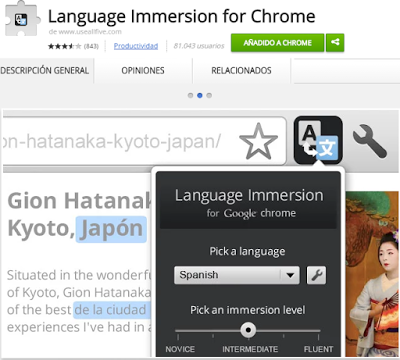Click Language Immersion for Chrome title
Screen dimensions: 400x360
click(182, 16)
